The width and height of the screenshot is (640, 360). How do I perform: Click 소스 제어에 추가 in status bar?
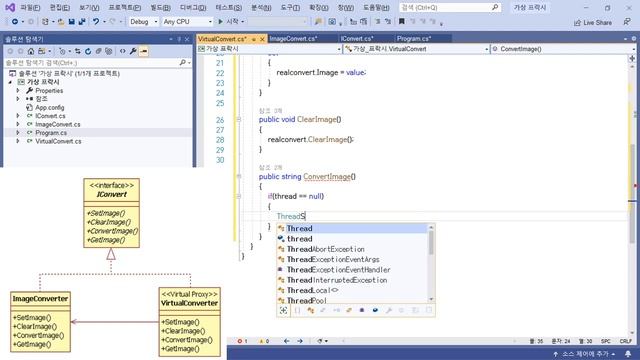click(x=584, y=353)
